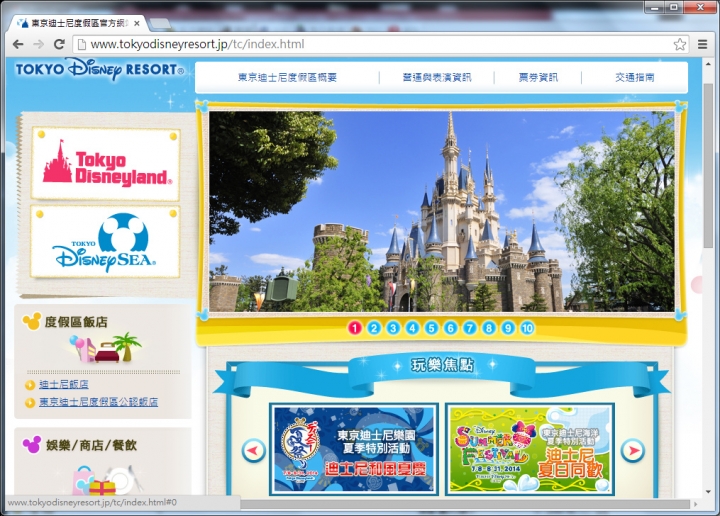Open the 東京迪士尼度假區概要 menu
720x516 pixels.
point(287,77)
